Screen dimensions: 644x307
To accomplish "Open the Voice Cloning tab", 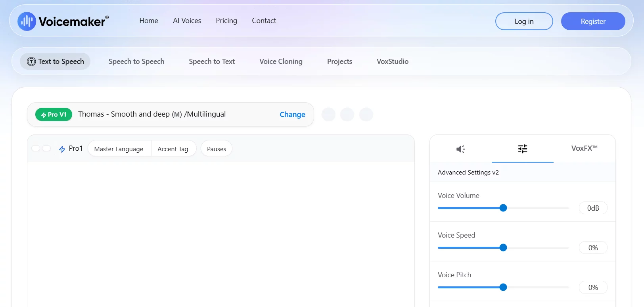I will point(281,61).
